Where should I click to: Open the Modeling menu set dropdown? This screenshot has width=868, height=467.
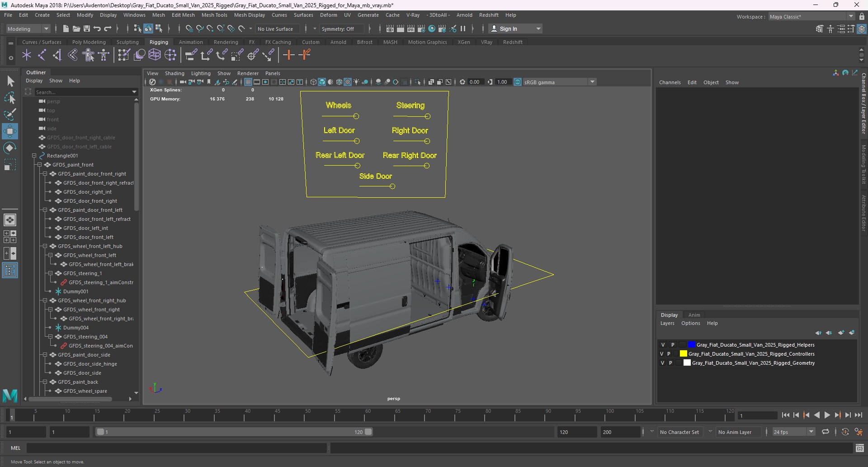point(28,29)
